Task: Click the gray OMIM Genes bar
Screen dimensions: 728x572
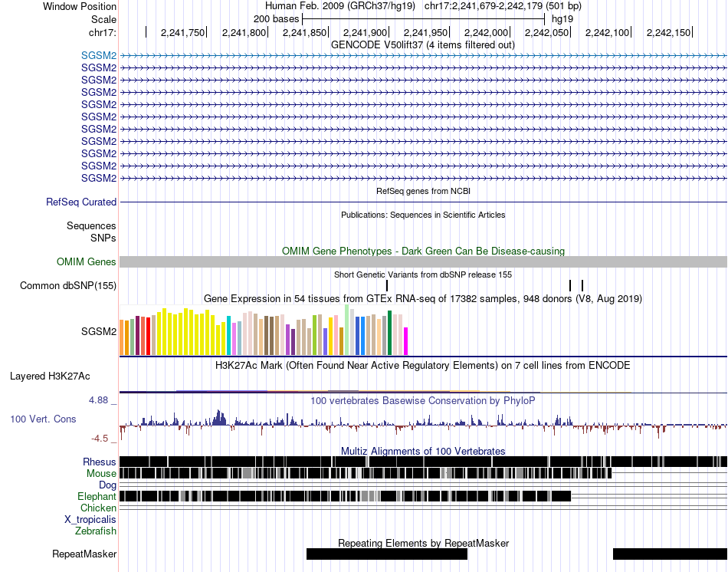Action: click(423, 261)
